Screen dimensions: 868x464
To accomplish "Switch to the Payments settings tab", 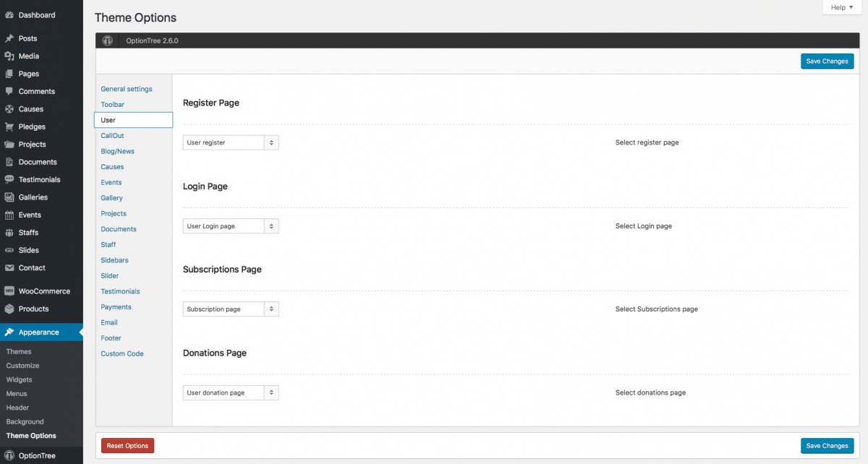I will coord(116,306).
